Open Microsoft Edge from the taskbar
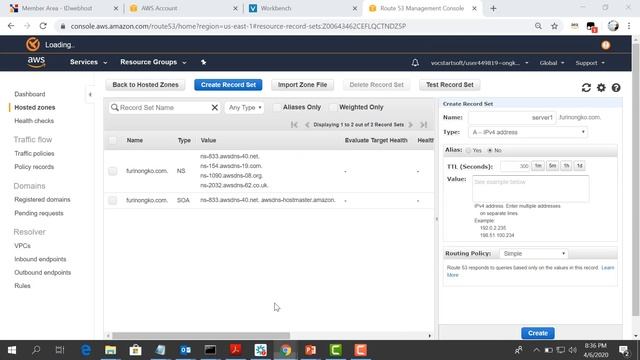 click(86, 350)
